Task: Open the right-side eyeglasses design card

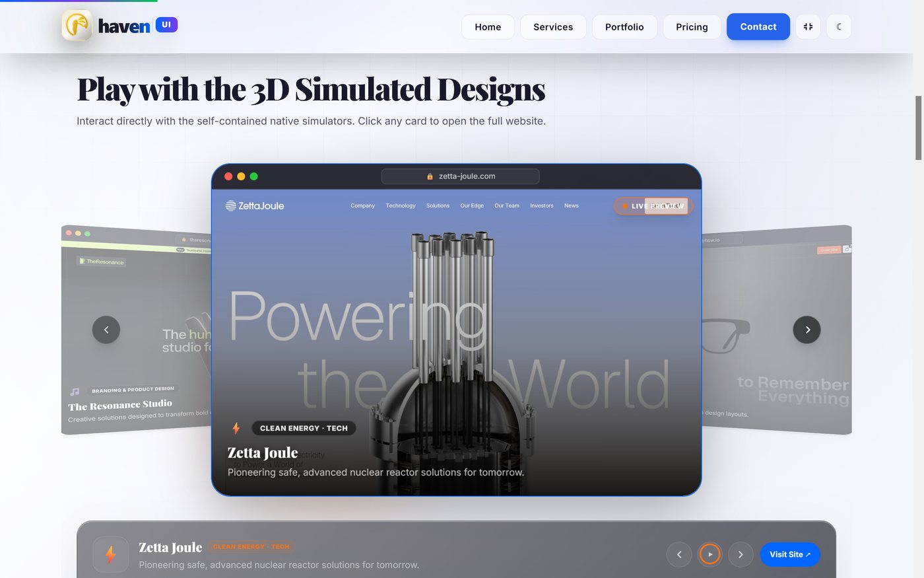Action: (777, 330)
